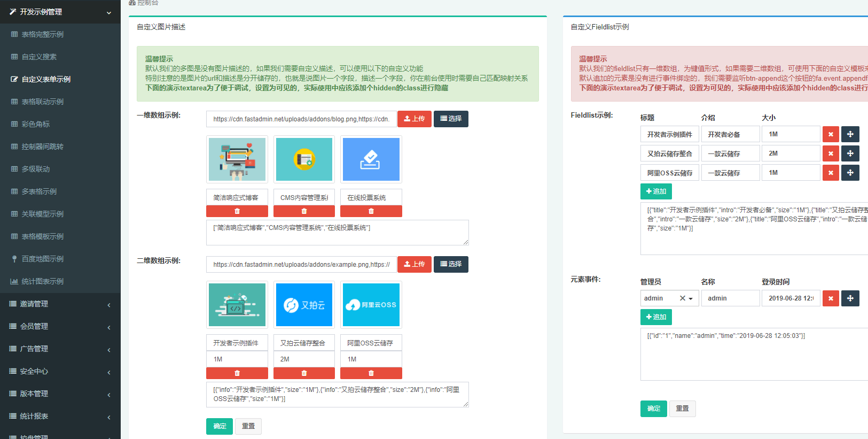This screenshot has width=868, height=439.
Task: Go to 百度地图示例 menu item
Action: click(43, 259)
